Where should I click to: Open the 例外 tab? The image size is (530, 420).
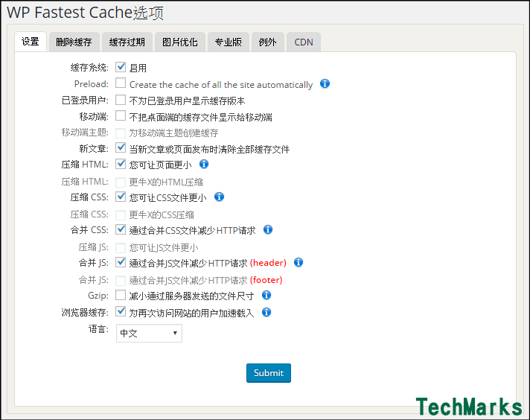point(268,42)
